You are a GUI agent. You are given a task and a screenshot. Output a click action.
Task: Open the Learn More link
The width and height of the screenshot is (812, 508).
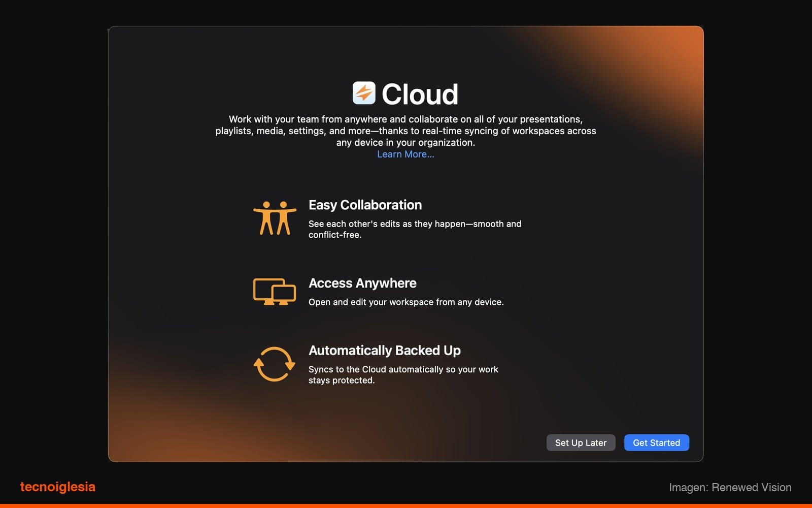[405, 154]
